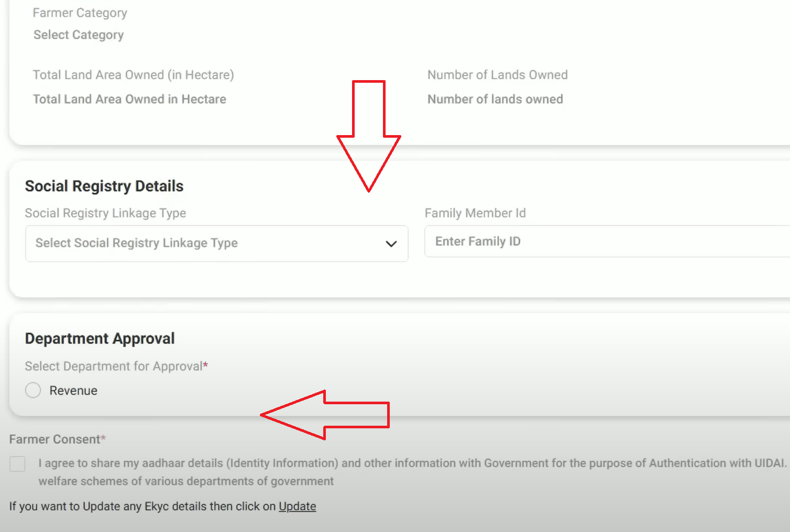This screenshot has width=790, height=532.
Task: Click the Farmer Consent label
Action: 54,439
